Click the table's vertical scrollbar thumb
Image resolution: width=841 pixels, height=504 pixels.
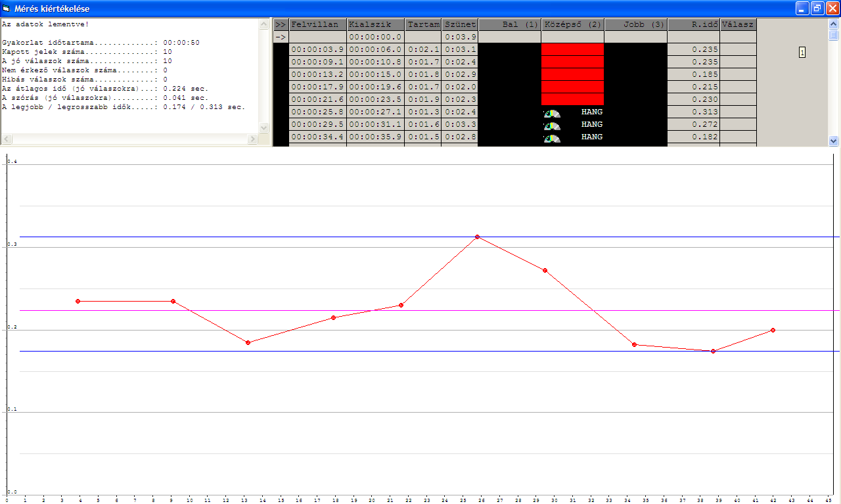coord(834,35)
